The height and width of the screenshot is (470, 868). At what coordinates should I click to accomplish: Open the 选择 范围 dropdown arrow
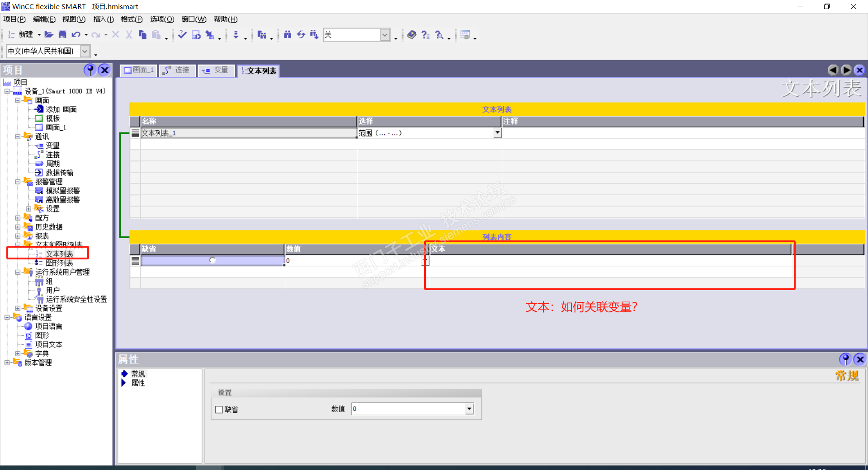pyautogui.click(x=497, y=133)
